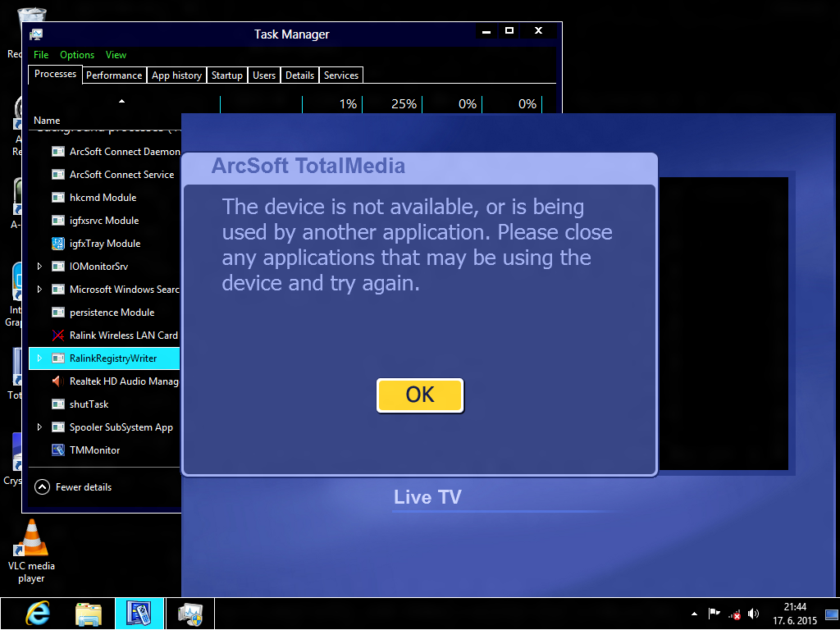
Task: Switch to Task Manager taskbar button
Action: (x=190, y=614)
